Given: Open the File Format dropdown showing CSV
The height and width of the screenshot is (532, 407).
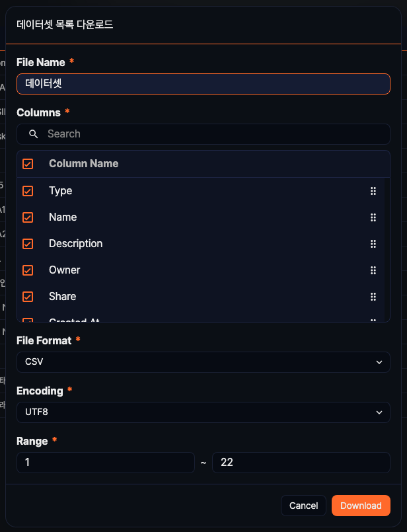Looking at the screenshot, I should (203, 362).
